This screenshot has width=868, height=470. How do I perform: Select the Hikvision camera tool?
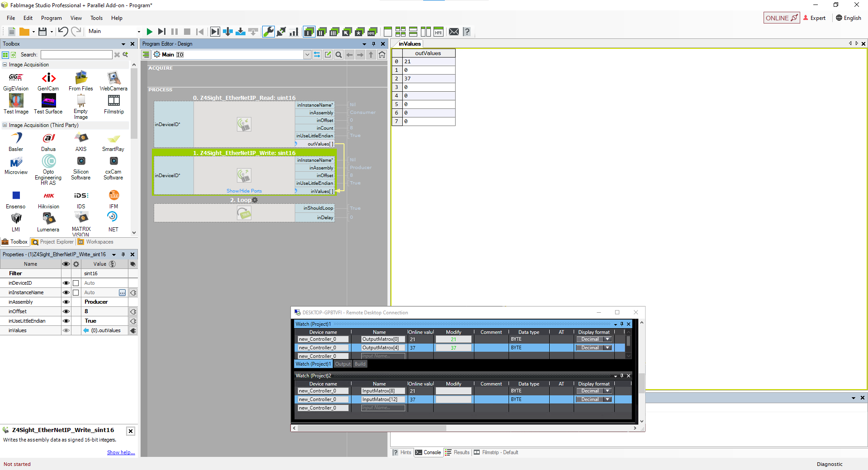coord(48,200)
